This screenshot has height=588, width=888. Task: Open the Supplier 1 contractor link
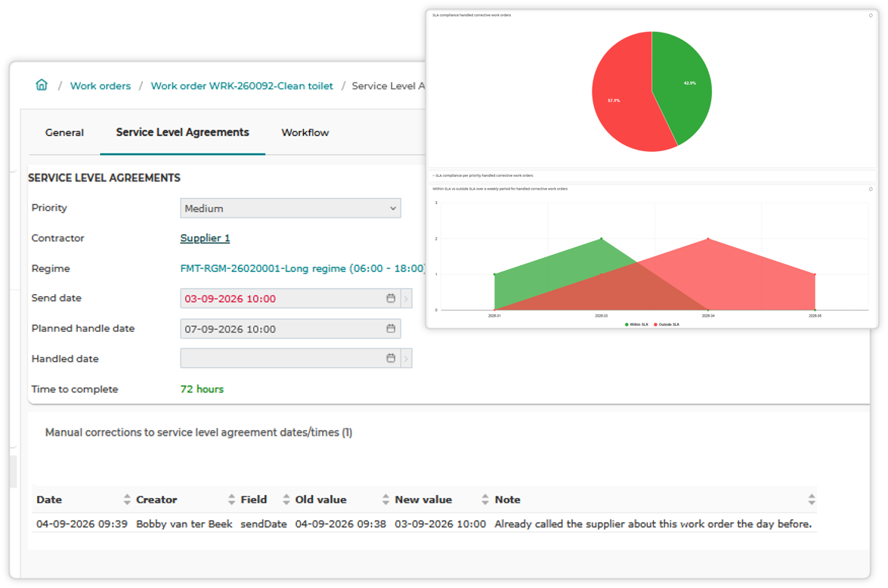pos(205,238)
